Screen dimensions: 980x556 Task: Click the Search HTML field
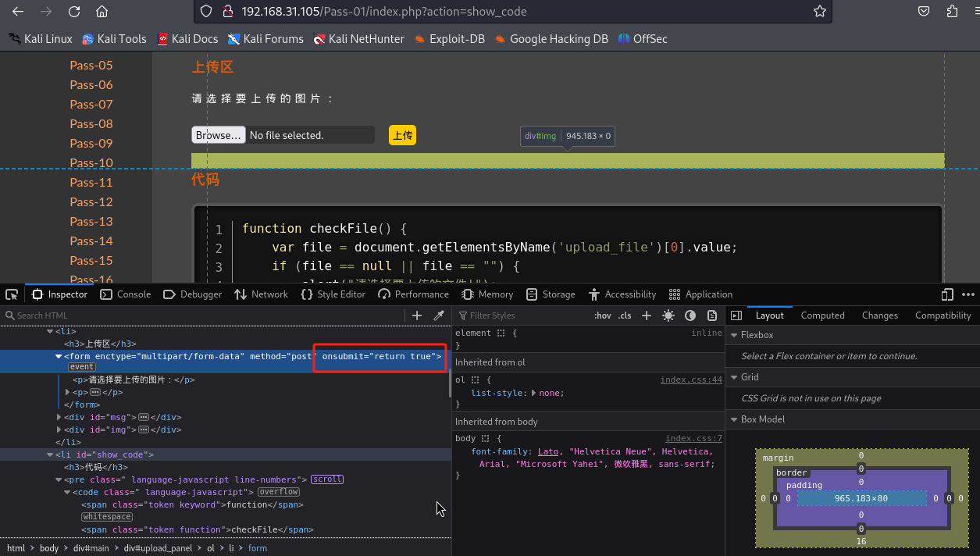204,315
